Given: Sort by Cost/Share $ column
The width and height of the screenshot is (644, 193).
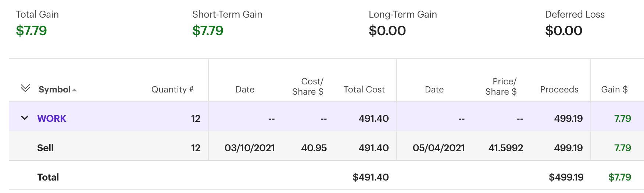Looking at the screenshot, I should tap(308, 87).
